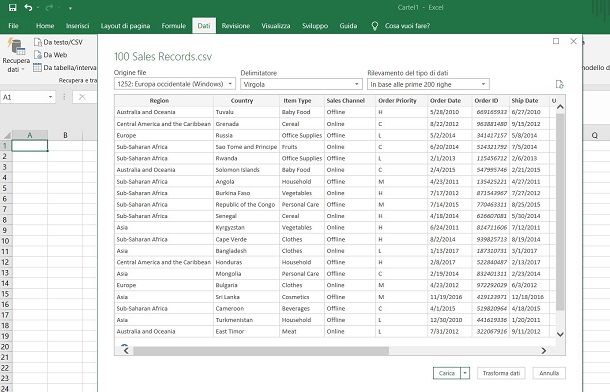Click scroll up arrow in preview table
Image resolution: width=610 pixels, height=392 pixels.
(560, 107)
